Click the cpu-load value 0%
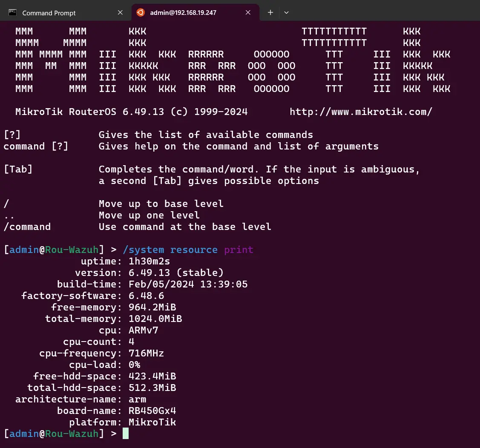This screenshot has width=480, height=448. coord(135,365)
